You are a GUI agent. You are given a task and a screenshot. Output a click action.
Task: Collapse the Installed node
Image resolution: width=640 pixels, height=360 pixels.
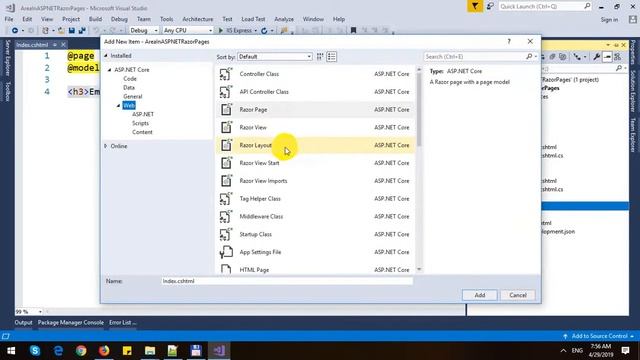(x=106, y=56)
